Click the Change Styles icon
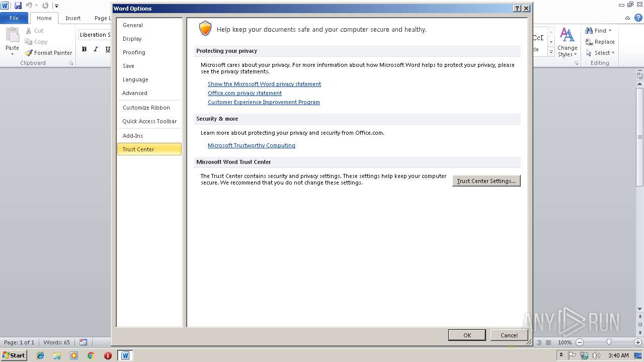The height and width of the screenshot is (362, 644). (567, 35)
